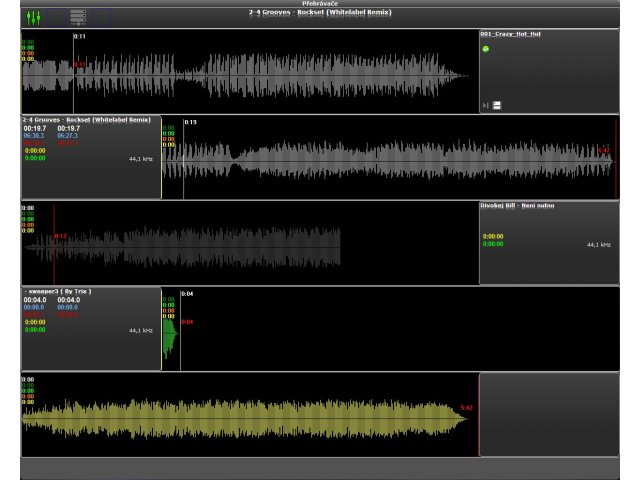Click the 0:11 playhead marker in first player
This screenshot has width=640, height=480.
(x=80, y=37)
